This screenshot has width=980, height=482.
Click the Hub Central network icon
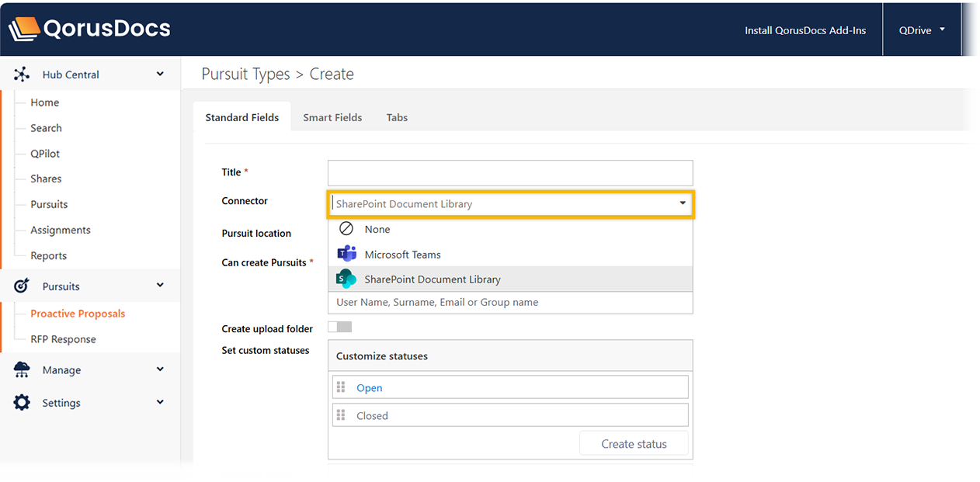(x=22, y=75)
